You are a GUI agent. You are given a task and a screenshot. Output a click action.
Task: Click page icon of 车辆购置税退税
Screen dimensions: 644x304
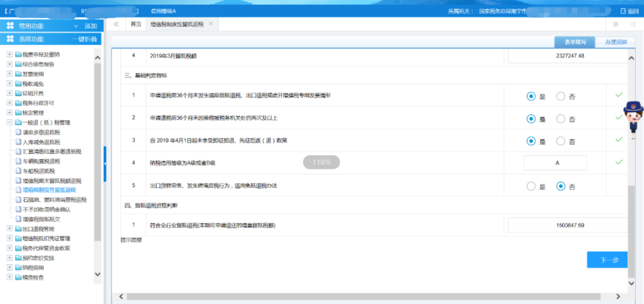pyautogui.click(x=18, y=161)
